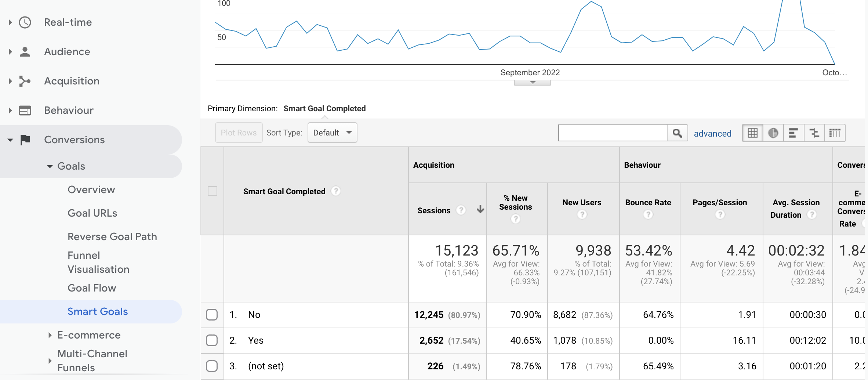Switch to the Pivot table view
The height and width of the screenshot is (380, 868).
[x=835, y=133]
